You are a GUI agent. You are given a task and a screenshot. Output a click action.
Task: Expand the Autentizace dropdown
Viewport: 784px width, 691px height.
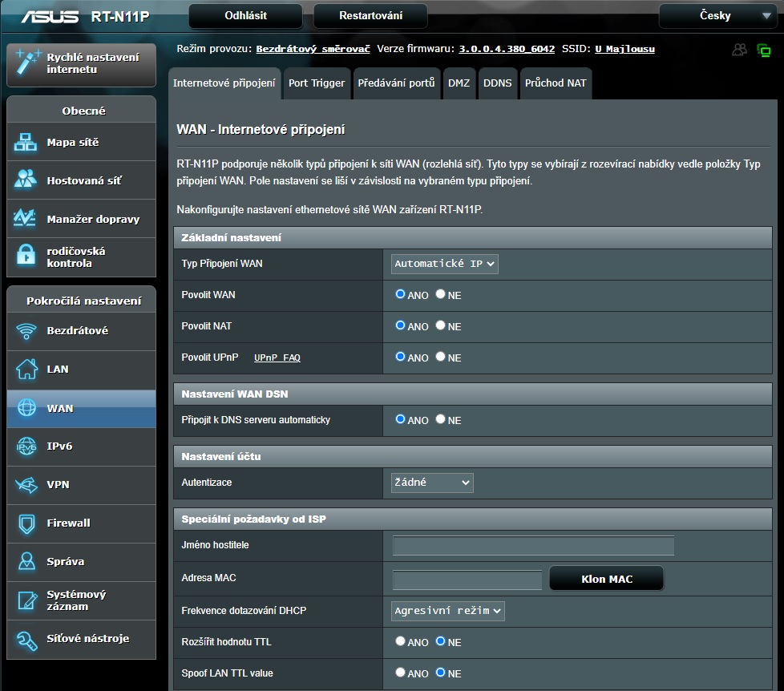[432, 483]
